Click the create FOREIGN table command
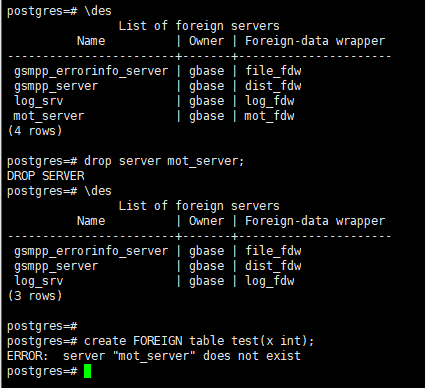Screen dimensions: 425x388 pyautogui.click(x=199, y=341)
